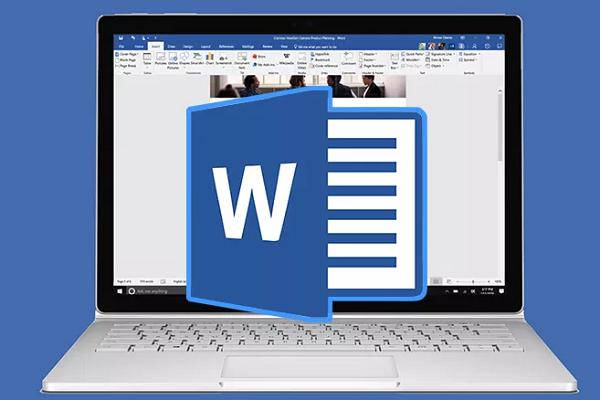600x400 pixels.
Task: Click the Page Break button
Action: [128, 67]
